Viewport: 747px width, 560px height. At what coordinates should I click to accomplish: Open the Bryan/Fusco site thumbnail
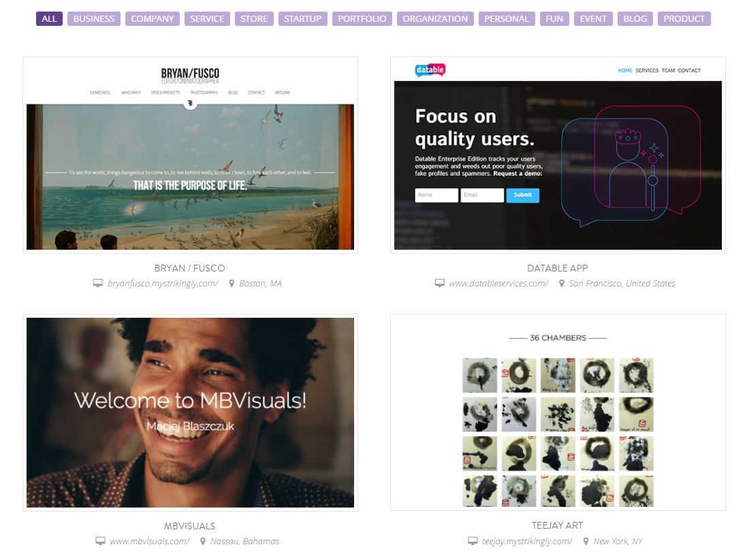point(190,155)
